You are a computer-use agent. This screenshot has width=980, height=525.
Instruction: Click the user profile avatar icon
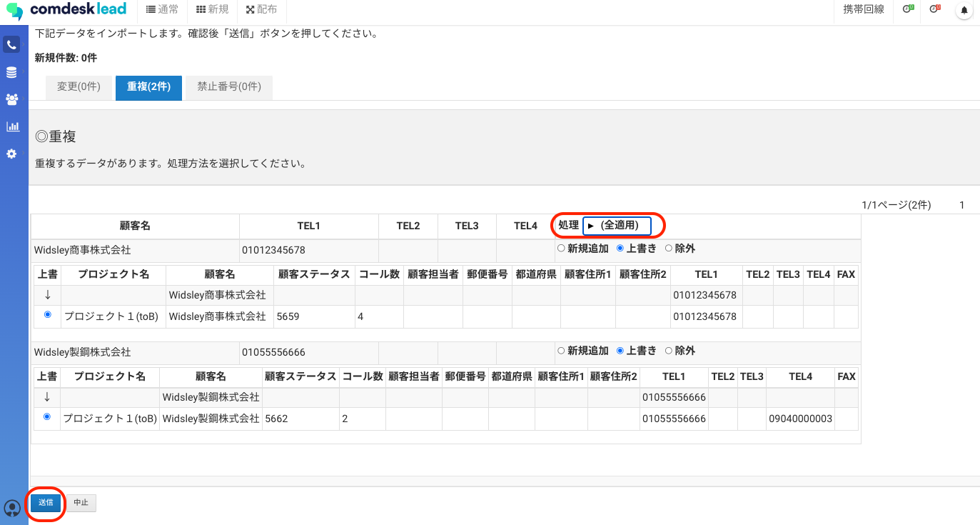(12, 508)
